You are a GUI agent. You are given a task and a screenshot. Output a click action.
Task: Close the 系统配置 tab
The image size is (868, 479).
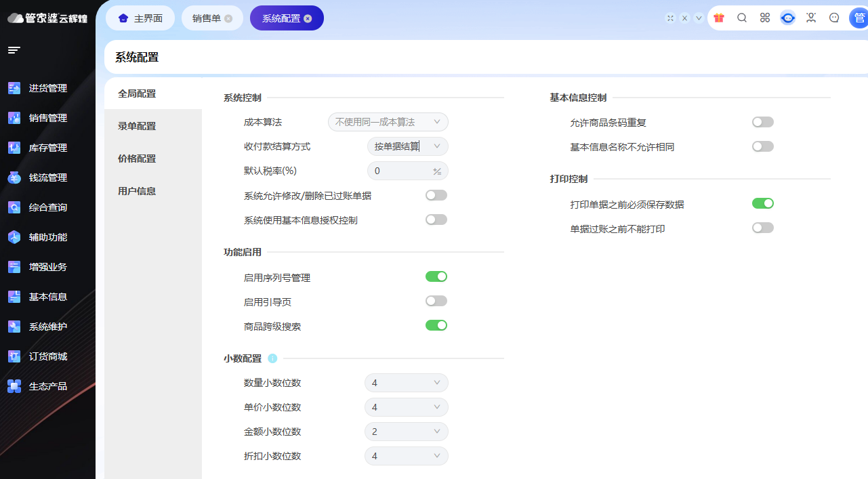pyautogui.click(x=308, y=19)
